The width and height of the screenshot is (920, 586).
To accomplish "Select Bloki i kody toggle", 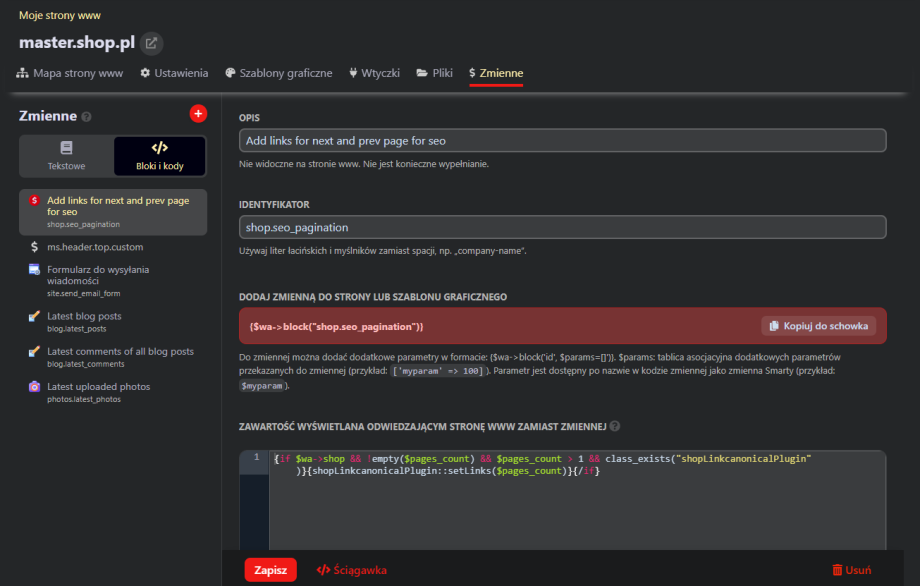I will click(x=159, y=156).
